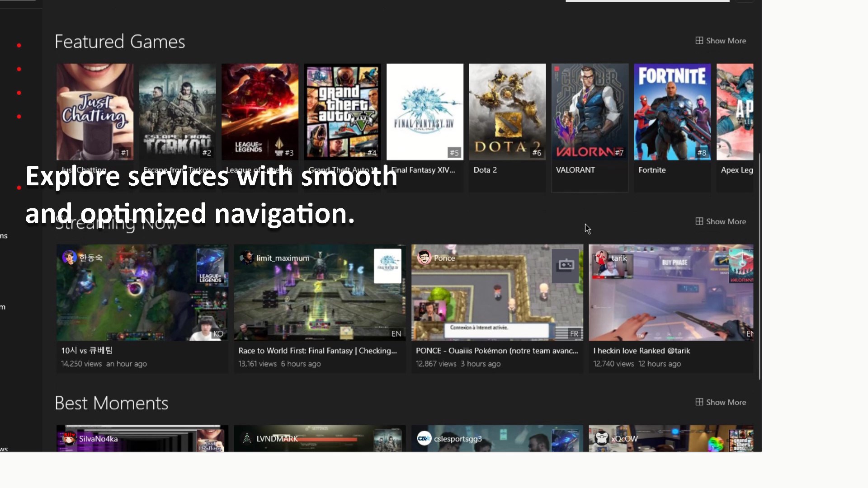Viewport: 868px width, 488px height.
Task: Click the 'Ponce' channel name on the stream
Action: coord(444,258)
